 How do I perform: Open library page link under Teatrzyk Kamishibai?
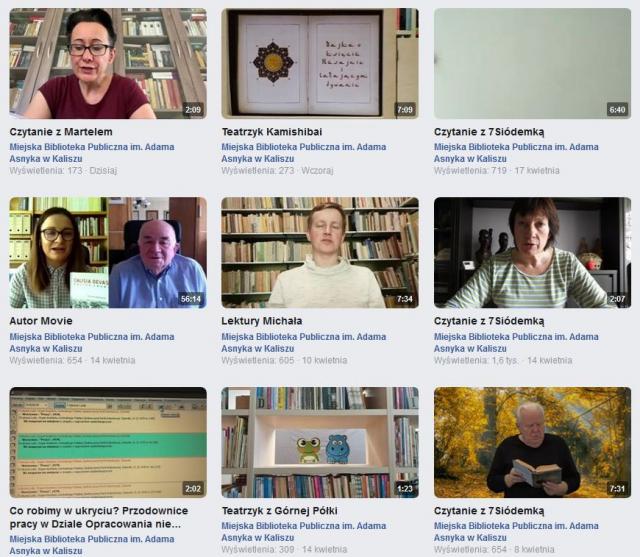[x=304, y=153]
